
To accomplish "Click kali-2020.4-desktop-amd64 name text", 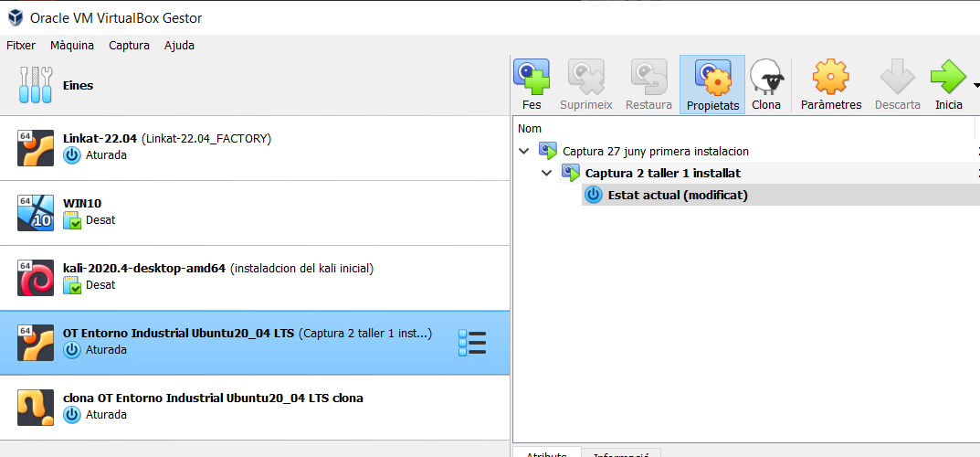I will 144,268.
